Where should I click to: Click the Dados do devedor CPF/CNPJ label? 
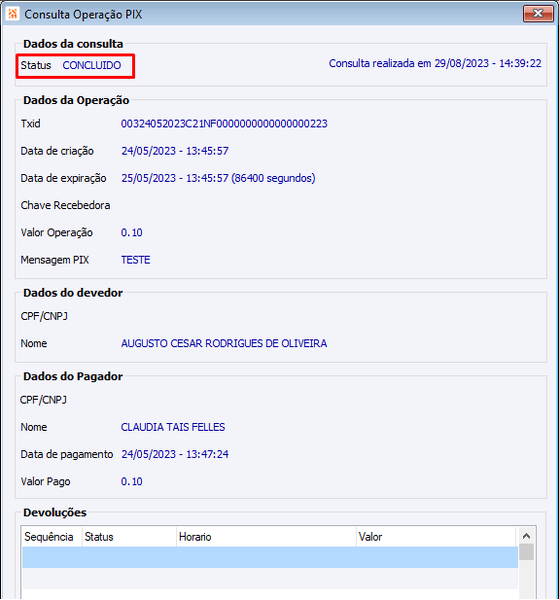44,316
